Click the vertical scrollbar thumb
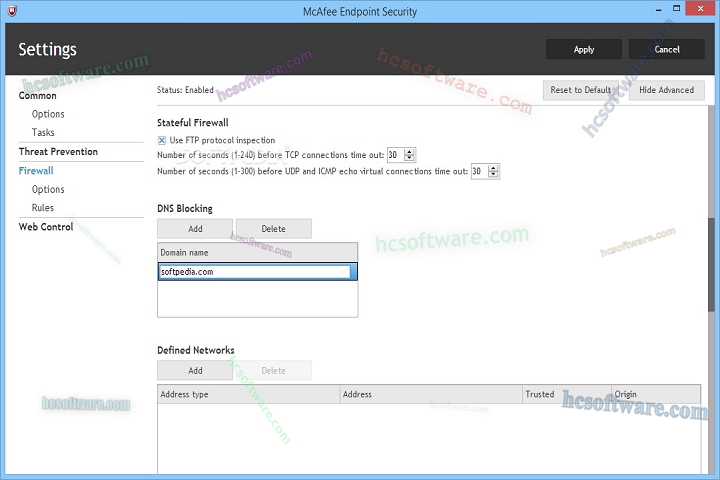This screenshot has width=720, height=480. tap(711, 265)
